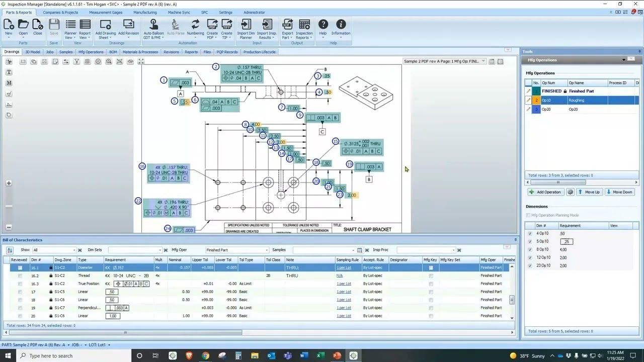The width and height of the screenshot is (644, 362).
Task: Open the SPC ribbon tab
Action: 204,12
